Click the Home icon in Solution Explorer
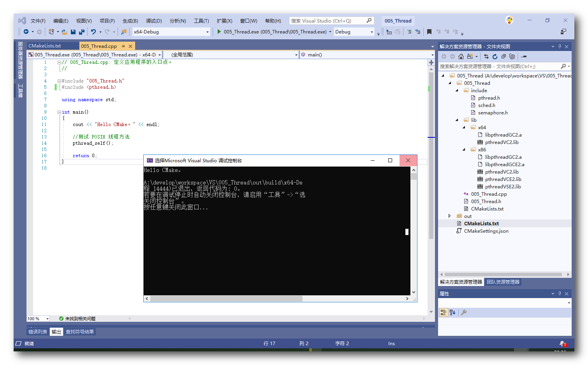This screenshot has width=588, height=365. tap(461, 56)
